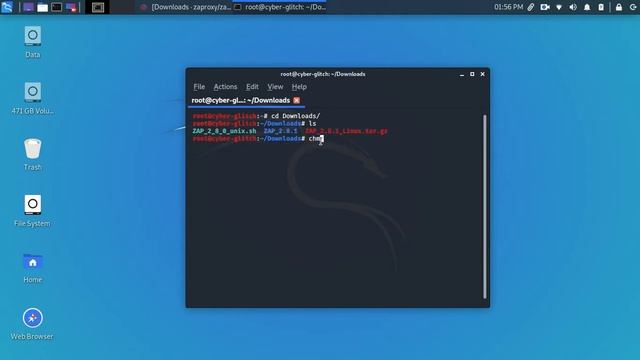The width and height of the screenshot is (640, 360).
Task: Open the Kali applications menu icon
Action: 7,7
